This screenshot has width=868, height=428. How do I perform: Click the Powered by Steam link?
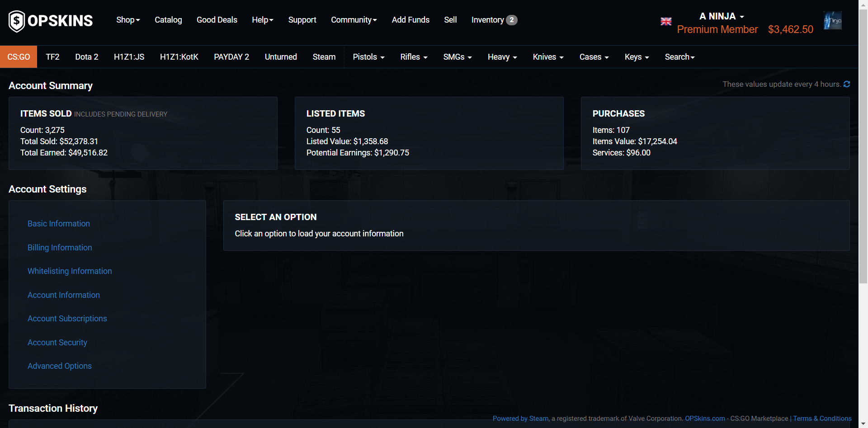click(x=520, y=419)
